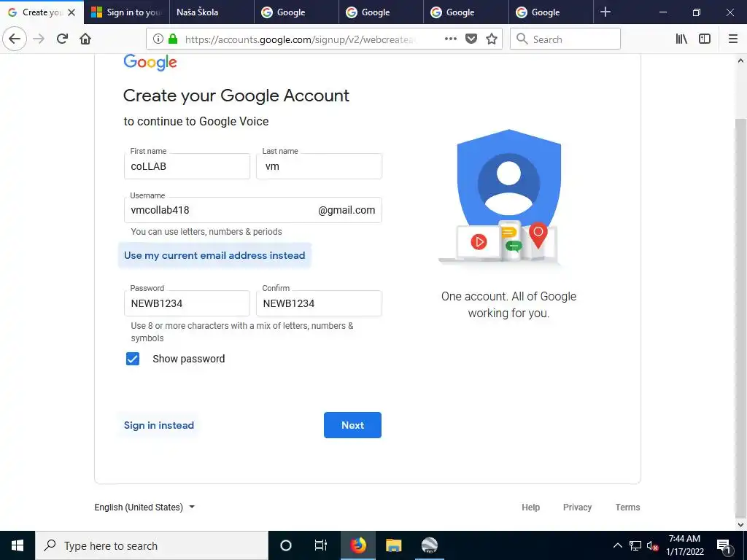Open the Firefox home page icon
Screen dimensions: 747x560
point(85,39)
